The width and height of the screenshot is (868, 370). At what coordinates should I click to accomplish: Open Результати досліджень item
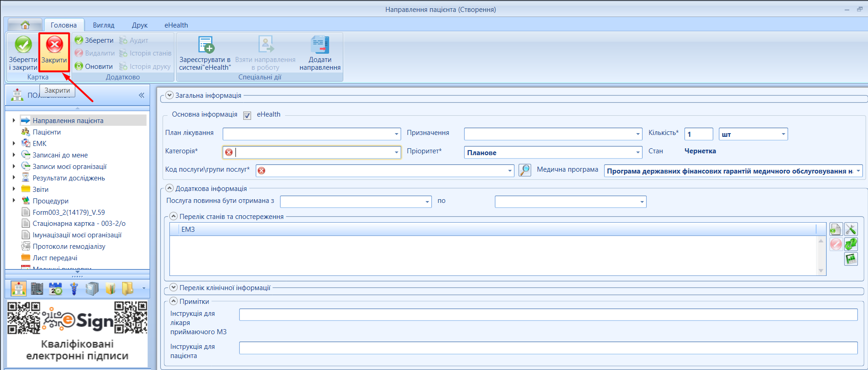pyautogui.click(x=68, y=178)
